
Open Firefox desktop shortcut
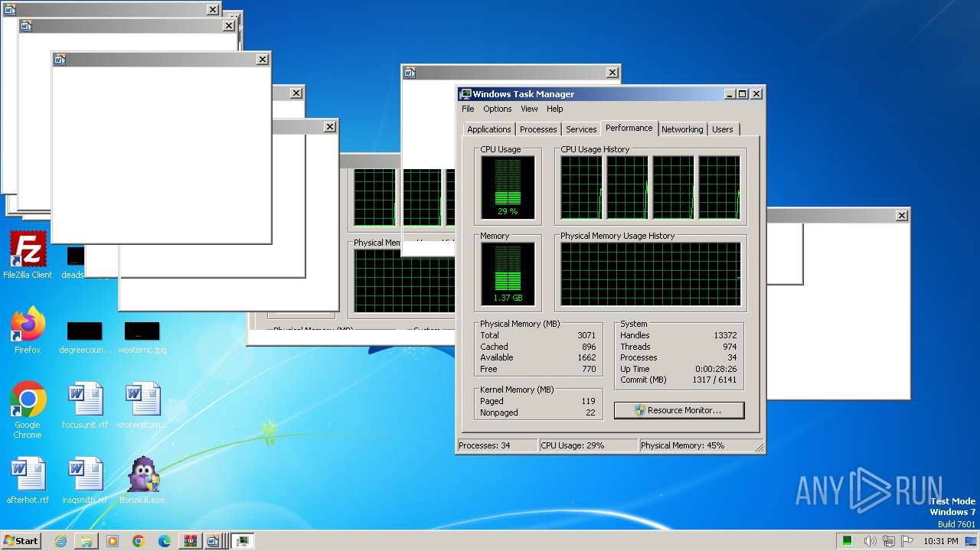(x=28, y=331)
